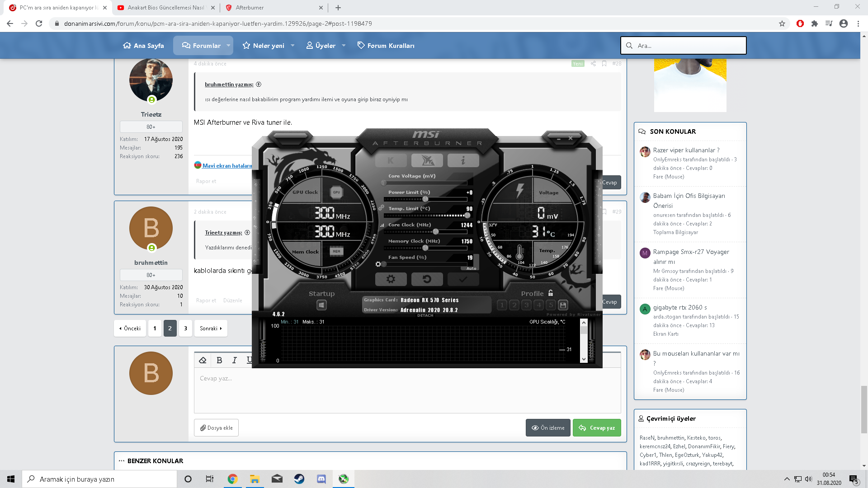Click the Kombustor K button
Viewport: 868px width, 488px height.
tap(391, 160)
